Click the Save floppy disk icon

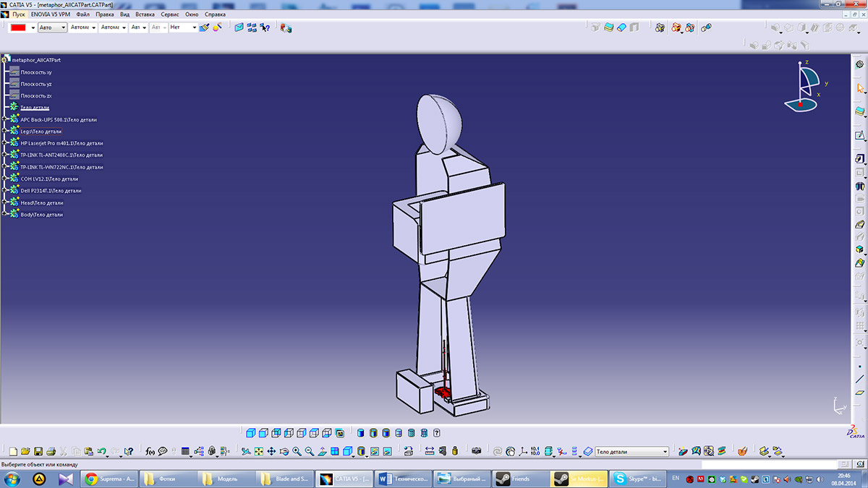point(39,451)
